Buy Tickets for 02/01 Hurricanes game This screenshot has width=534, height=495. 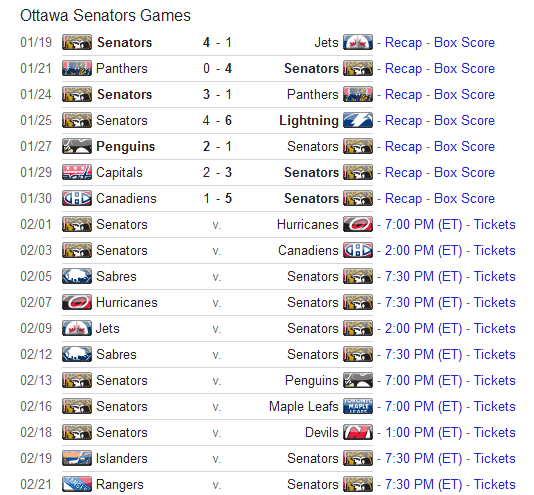494,225
